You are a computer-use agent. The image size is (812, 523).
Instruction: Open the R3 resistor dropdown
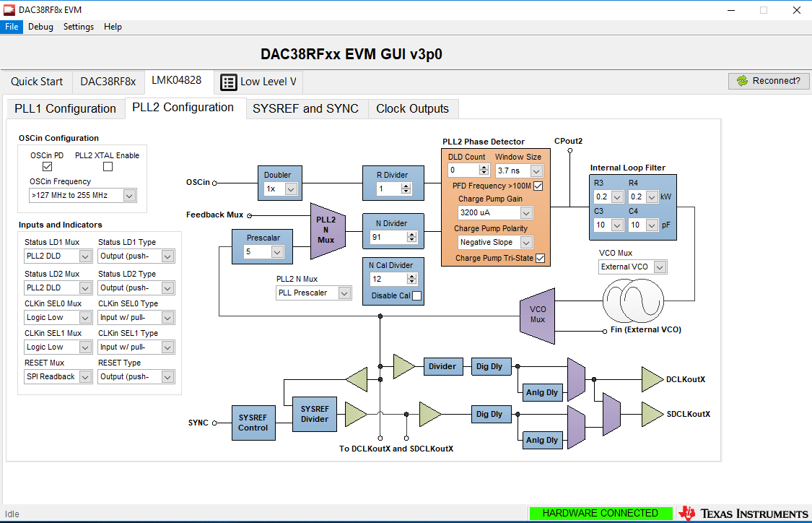(617, 197)
